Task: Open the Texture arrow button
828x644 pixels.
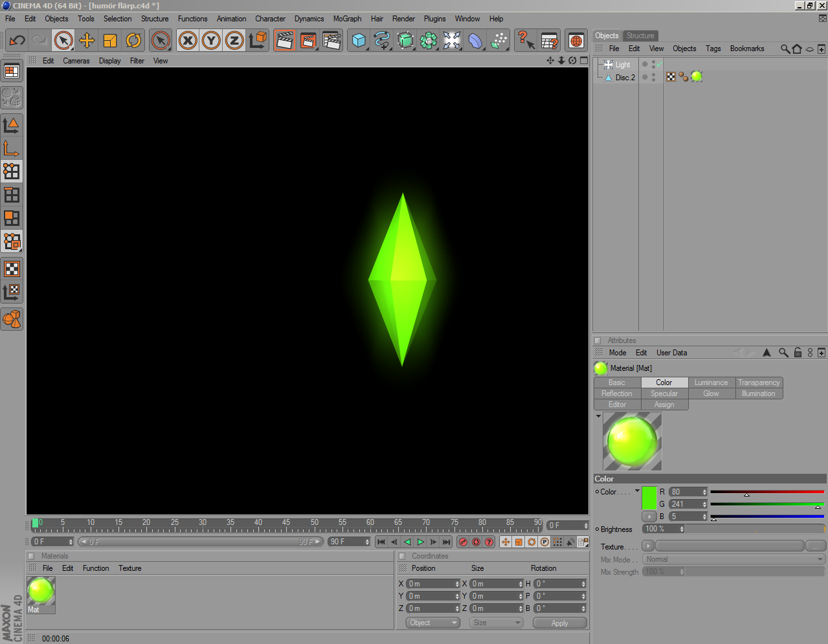Action: (x=648, y=546)
